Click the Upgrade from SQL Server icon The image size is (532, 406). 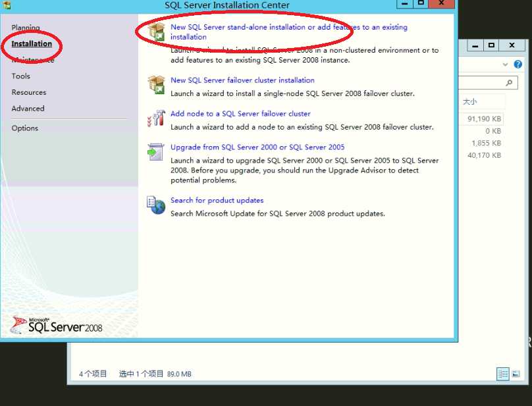pos(156,151)
